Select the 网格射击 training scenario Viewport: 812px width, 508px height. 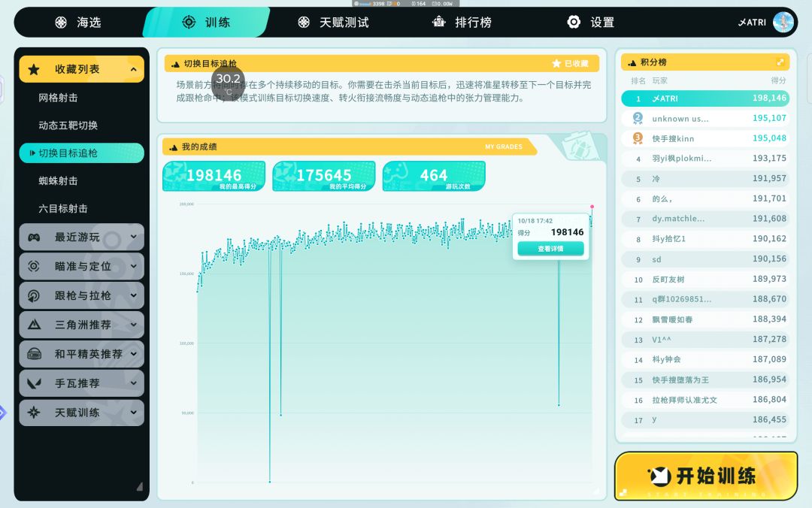[x=58, y=98]
